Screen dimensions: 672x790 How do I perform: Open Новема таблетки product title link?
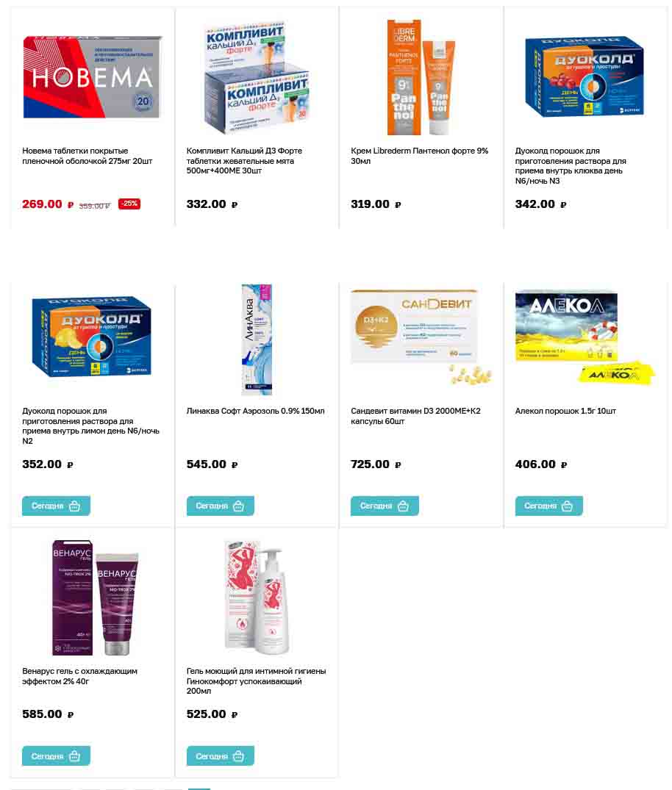[x=87, y=156]
